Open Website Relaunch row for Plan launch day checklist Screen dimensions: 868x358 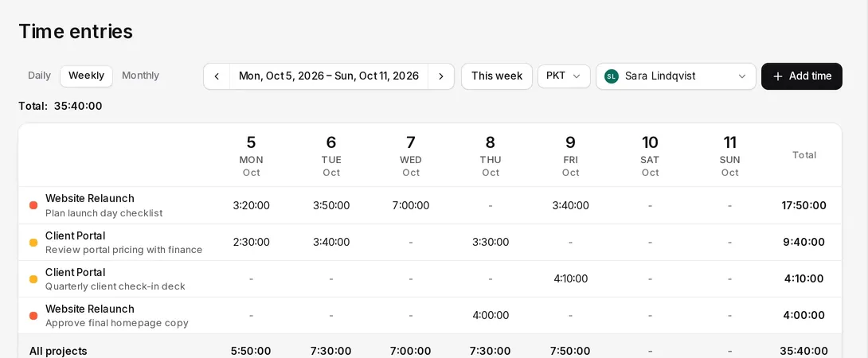(429, 205)
